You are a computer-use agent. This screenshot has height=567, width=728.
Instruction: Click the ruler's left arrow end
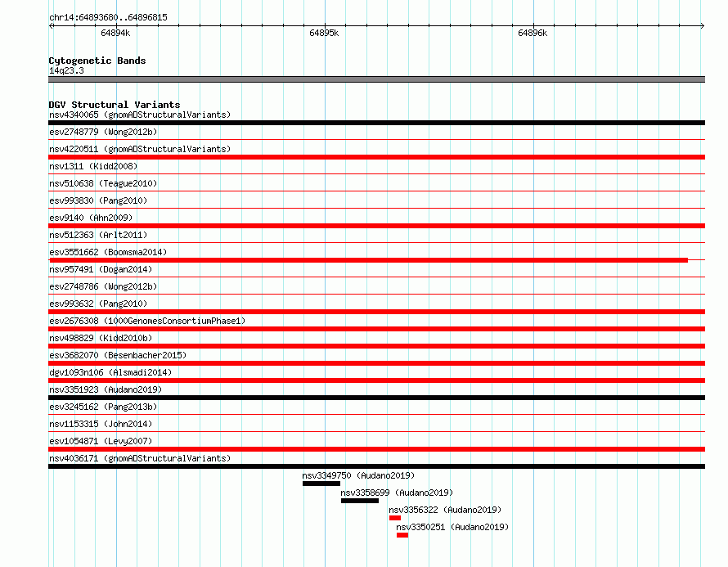coord(51,26)
